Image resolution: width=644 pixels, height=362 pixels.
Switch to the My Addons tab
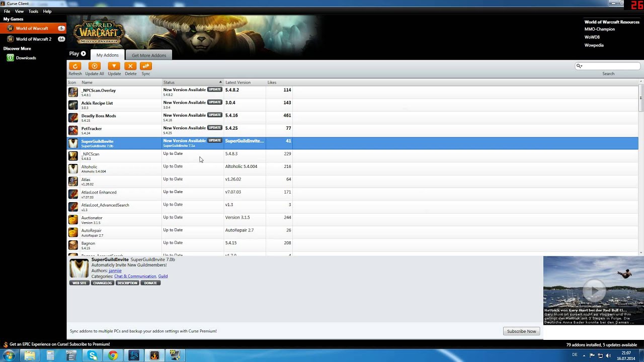(107, 55)
